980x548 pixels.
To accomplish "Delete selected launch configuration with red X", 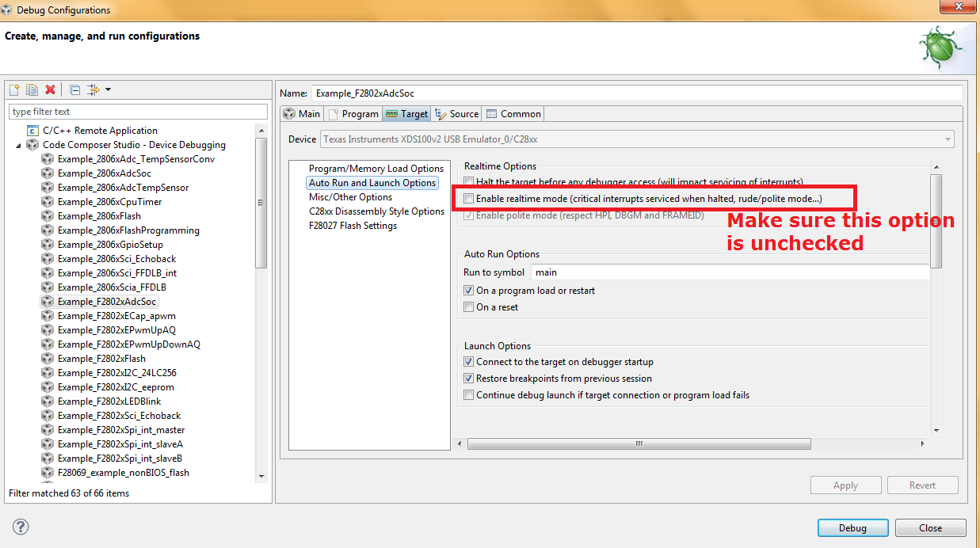I will pos(50,89).
